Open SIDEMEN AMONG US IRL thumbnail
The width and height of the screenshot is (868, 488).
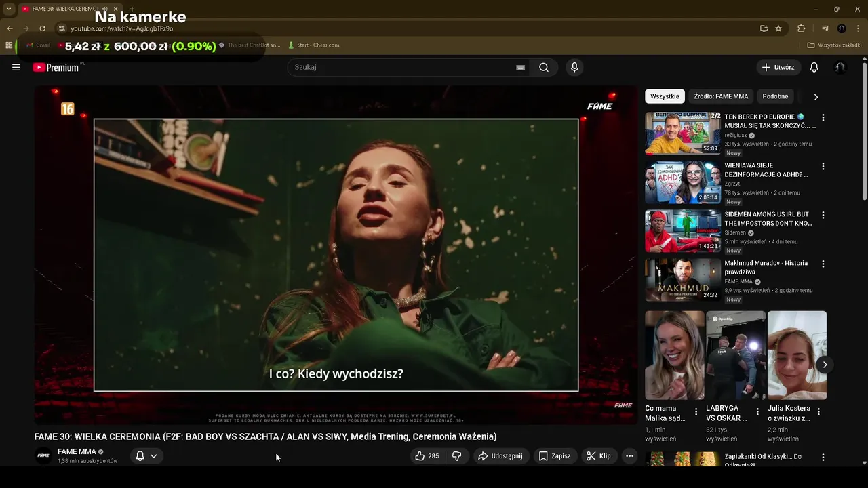click(x=683, y=231)
